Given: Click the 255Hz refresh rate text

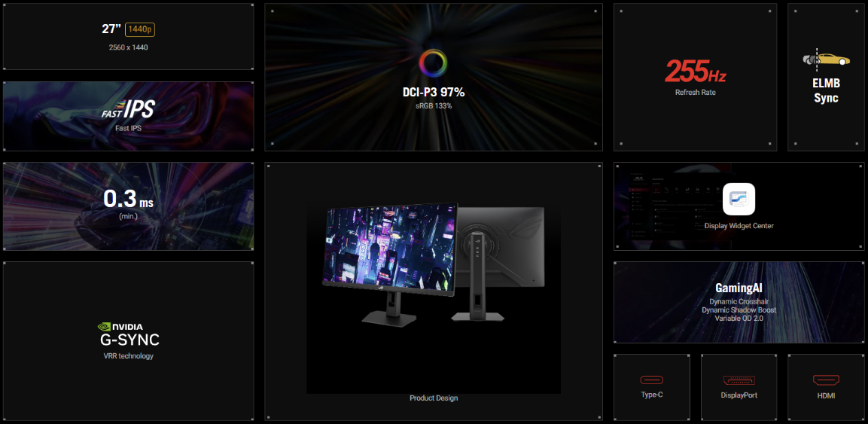Looking at the screenshot, I should click(x=695, y=72).
